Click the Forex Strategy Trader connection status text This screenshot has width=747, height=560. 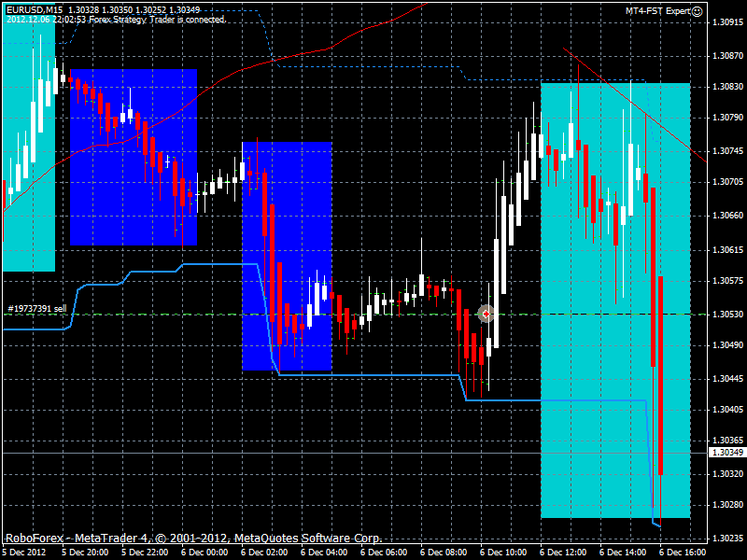(116, 19)
